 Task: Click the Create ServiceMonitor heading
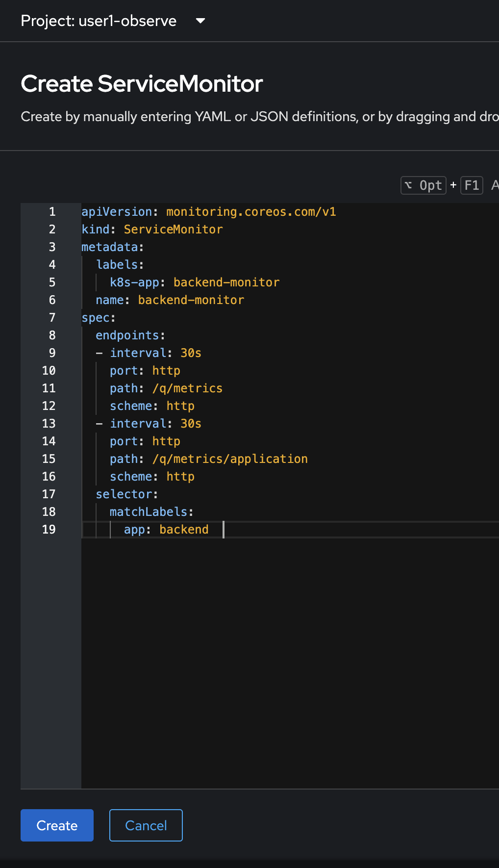tap(142, 83)
